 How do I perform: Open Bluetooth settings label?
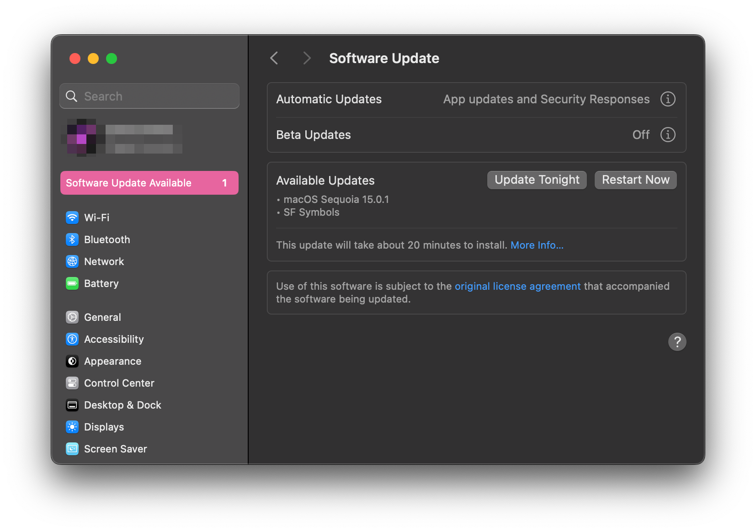coord(107,239)
